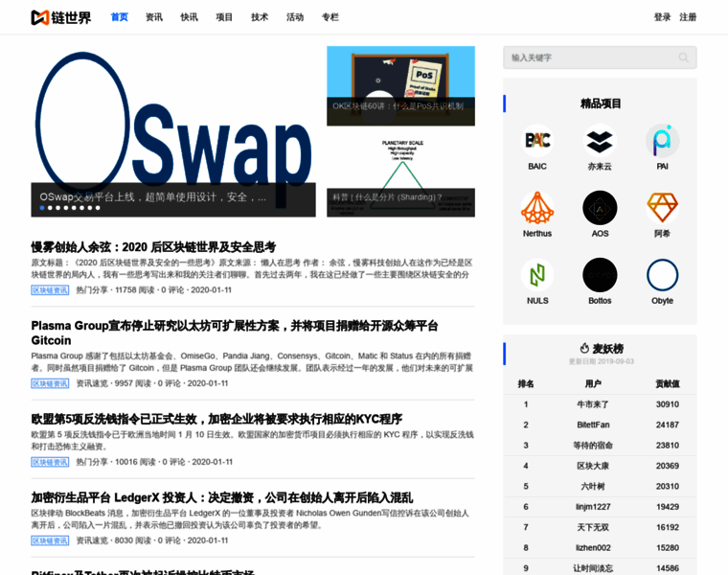Click ranked user 区块大康

tap(593, 466)
